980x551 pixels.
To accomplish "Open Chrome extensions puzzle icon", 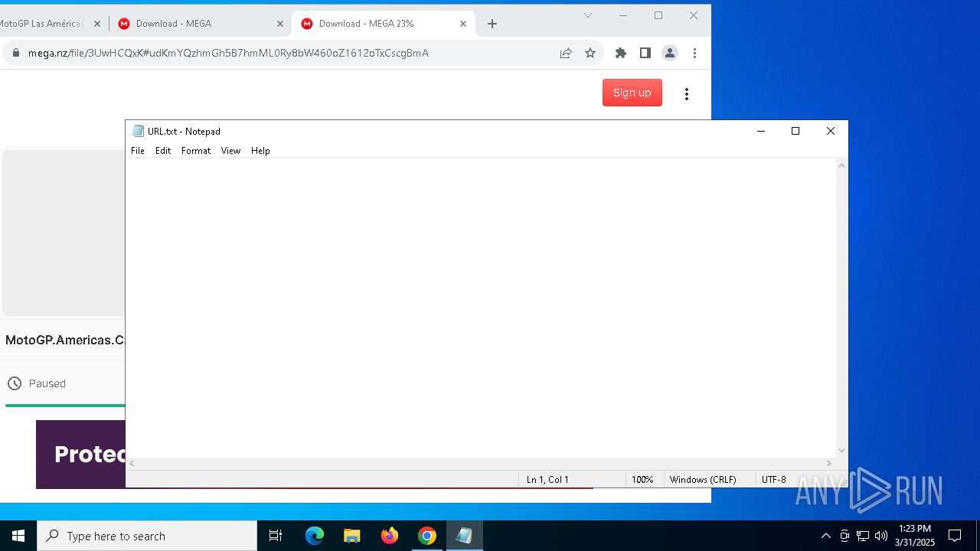I will [x=621, y=53].
